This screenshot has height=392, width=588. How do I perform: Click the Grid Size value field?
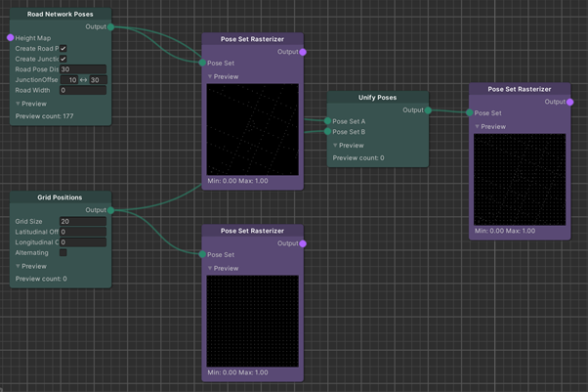[x=82, y=222]
